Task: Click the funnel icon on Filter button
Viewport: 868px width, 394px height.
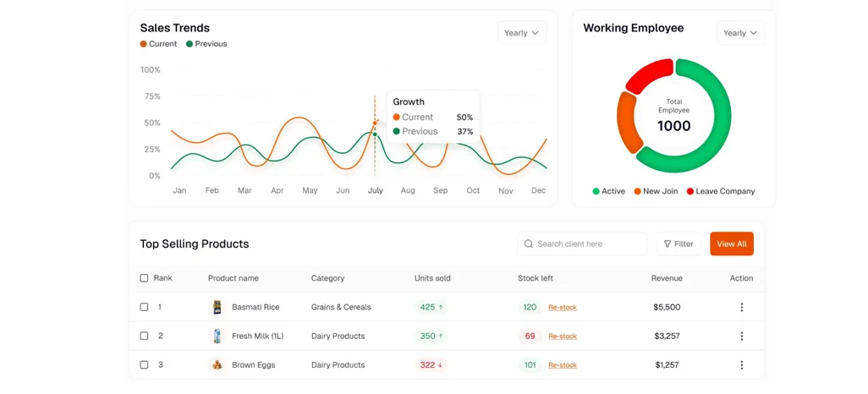Action: pos(667,244)
